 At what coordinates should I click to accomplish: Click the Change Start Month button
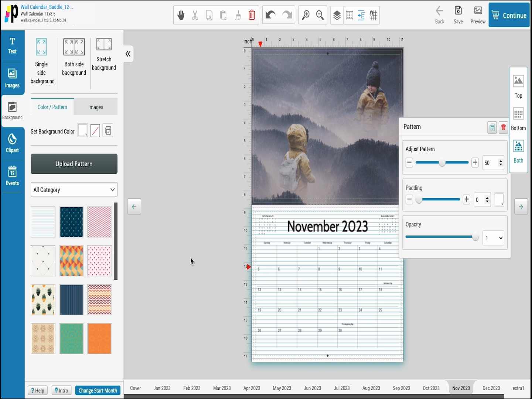tap(98, 391)
